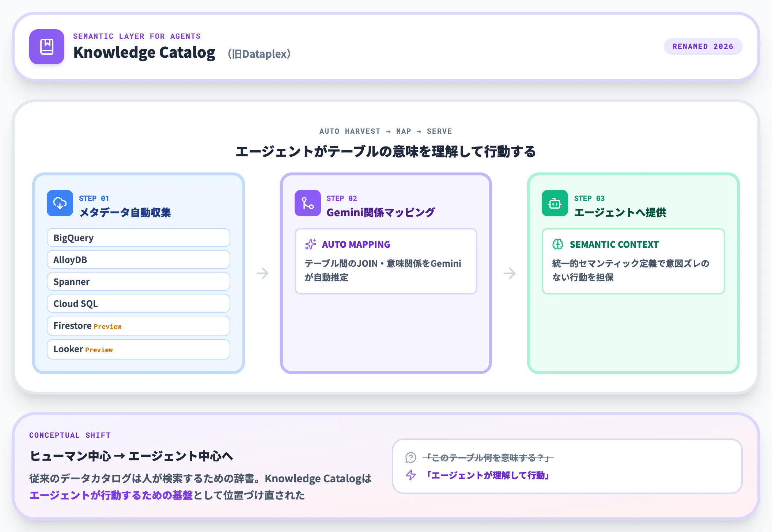Screen dimensions: 772x532
Task: Click the brain icon beside SEMANTIC CONTEXT
Action: pyautogui.click(x=558, y=244)
